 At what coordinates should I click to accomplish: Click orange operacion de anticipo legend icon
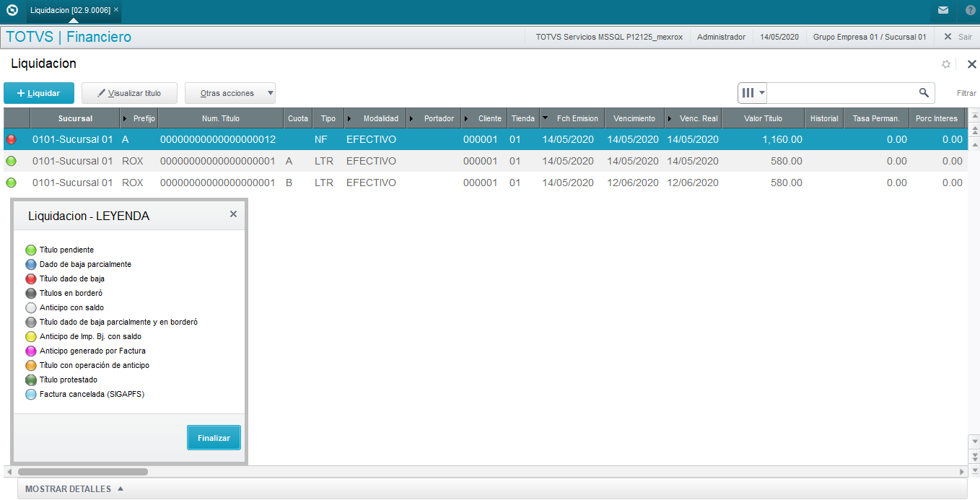(31, 366)
